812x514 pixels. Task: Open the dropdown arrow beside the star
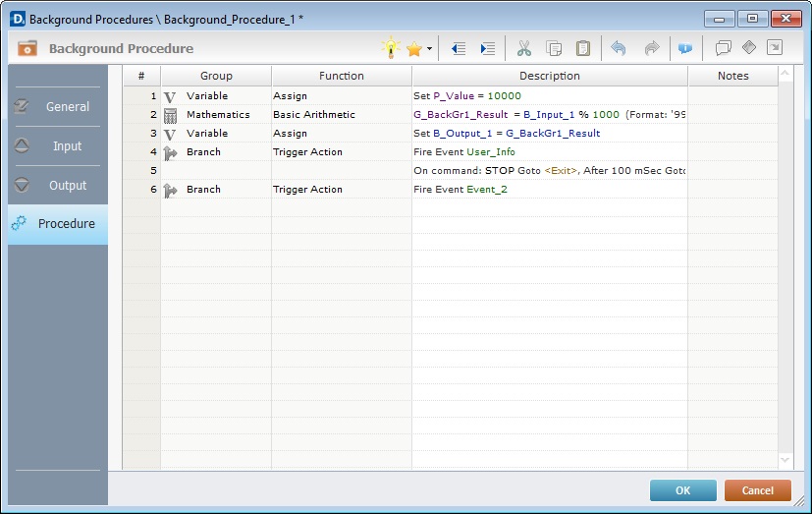429,49
